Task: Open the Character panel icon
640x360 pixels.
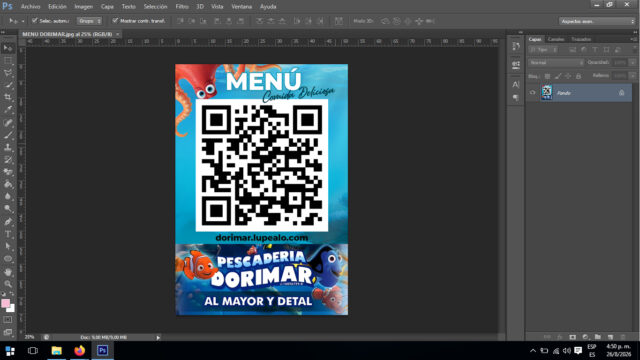Action: click(516, 84)
